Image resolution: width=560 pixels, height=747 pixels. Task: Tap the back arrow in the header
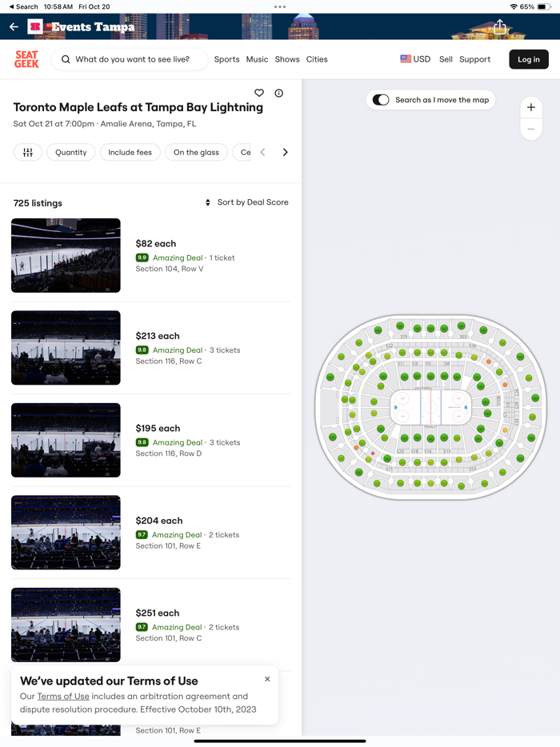click(14, 26)
